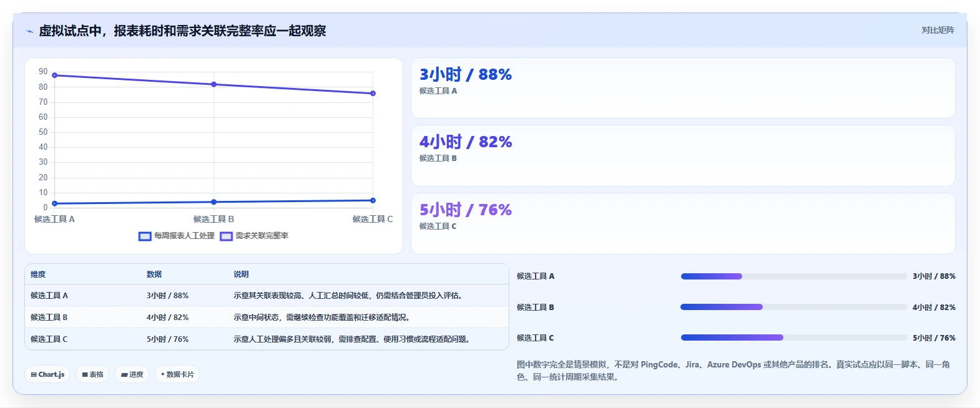The image size is (980, 408).
Task: Select the 进度 chip
Action: 132,374
